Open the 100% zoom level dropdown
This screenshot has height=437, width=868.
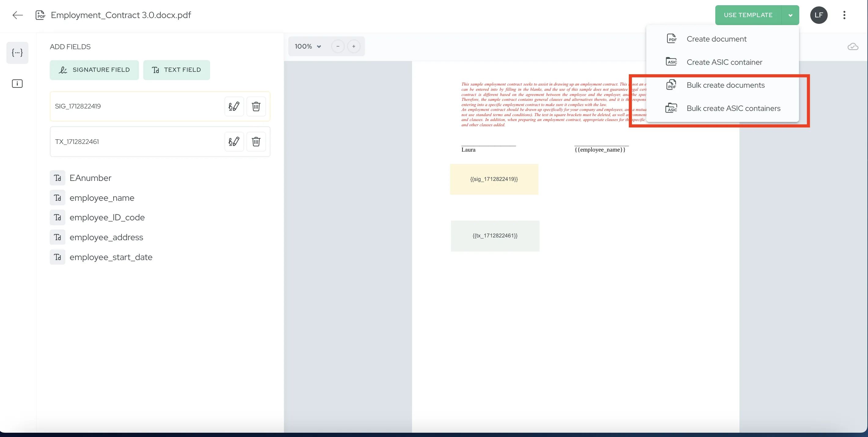pos(308,46)
